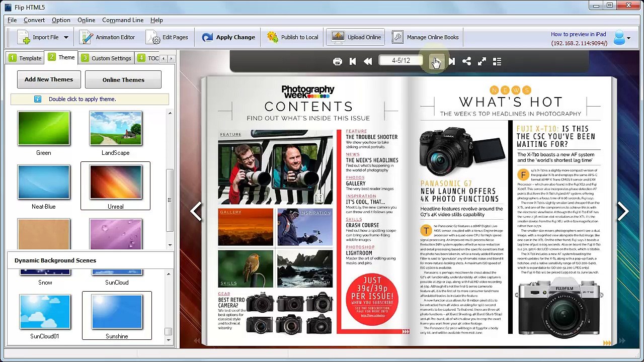Select the Unreal theme thumbnail

click(116, 182)
